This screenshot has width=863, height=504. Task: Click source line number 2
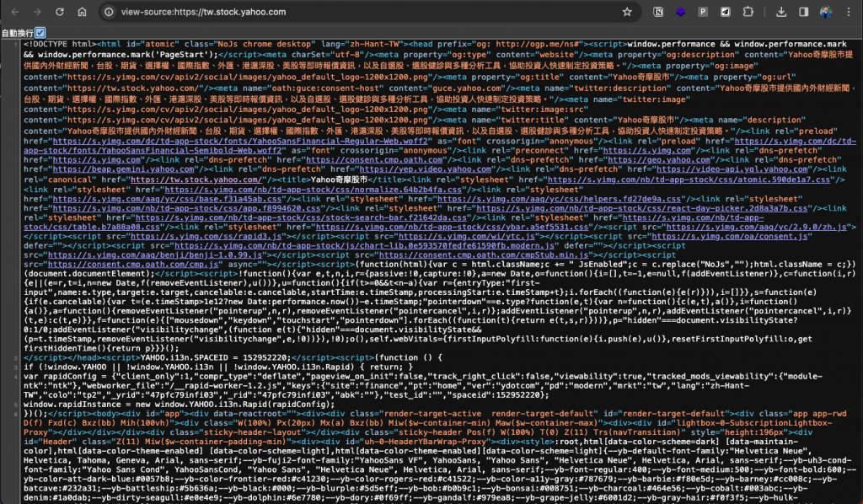pos(16,357)
